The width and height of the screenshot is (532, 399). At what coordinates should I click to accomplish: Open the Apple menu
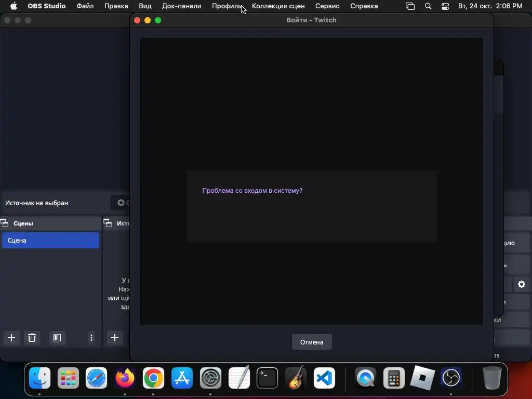tap(14, 6)
